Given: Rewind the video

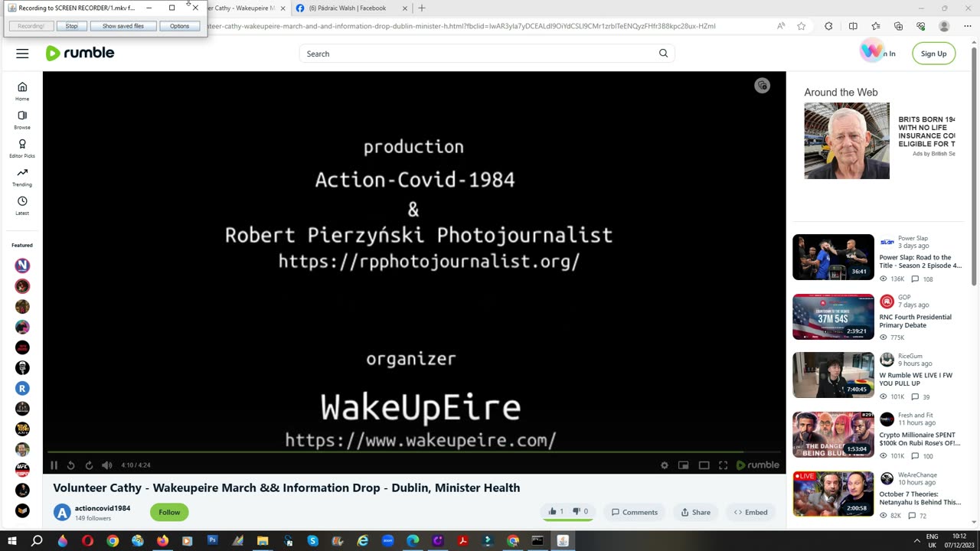Looking at the screenshot, I should click(x=71, y=465).
